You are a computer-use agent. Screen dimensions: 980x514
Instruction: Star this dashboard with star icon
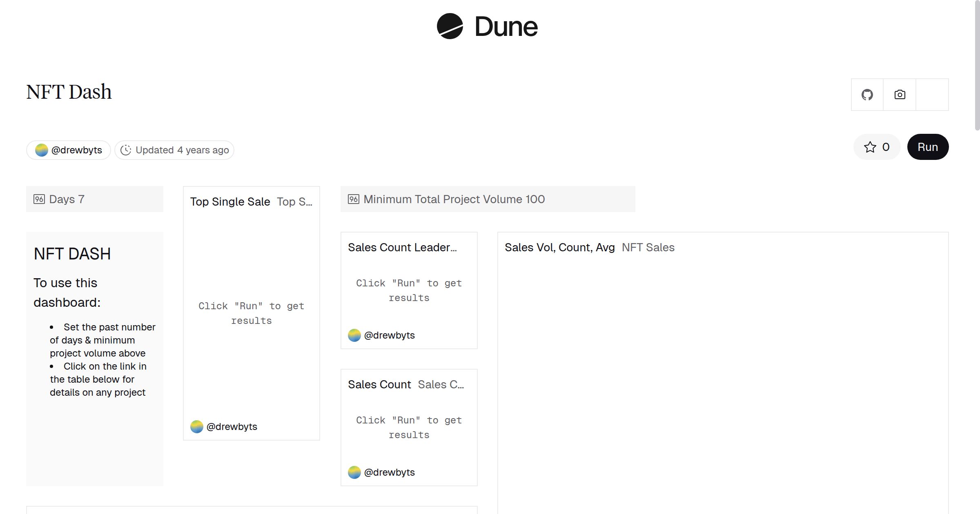870,147
